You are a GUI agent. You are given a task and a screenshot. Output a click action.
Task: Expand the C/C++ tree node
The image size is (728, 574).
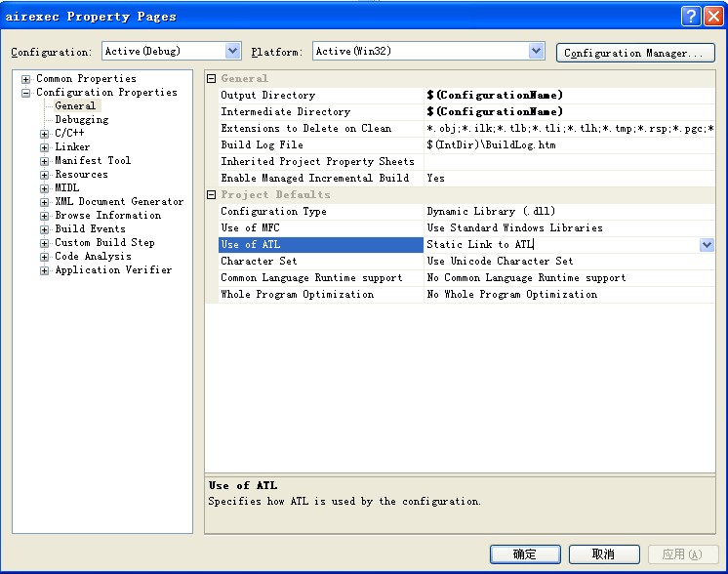coord(45,134)
